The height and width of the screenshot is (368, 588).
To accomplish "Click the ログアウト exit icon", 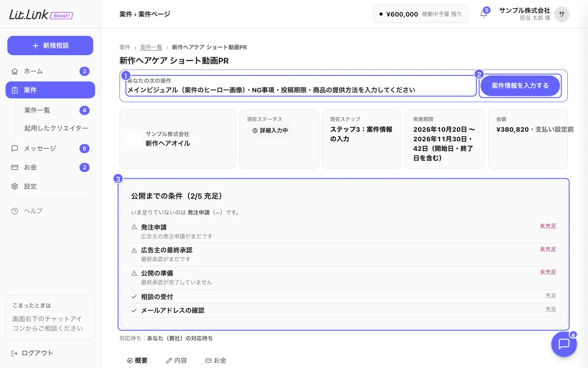I will pyautogui.click(x=15, y=353).
